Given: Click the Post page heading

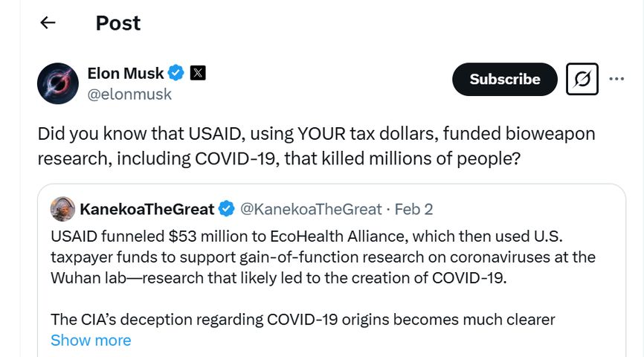Looking at the screenshot, I should click(x=118, y=23).
